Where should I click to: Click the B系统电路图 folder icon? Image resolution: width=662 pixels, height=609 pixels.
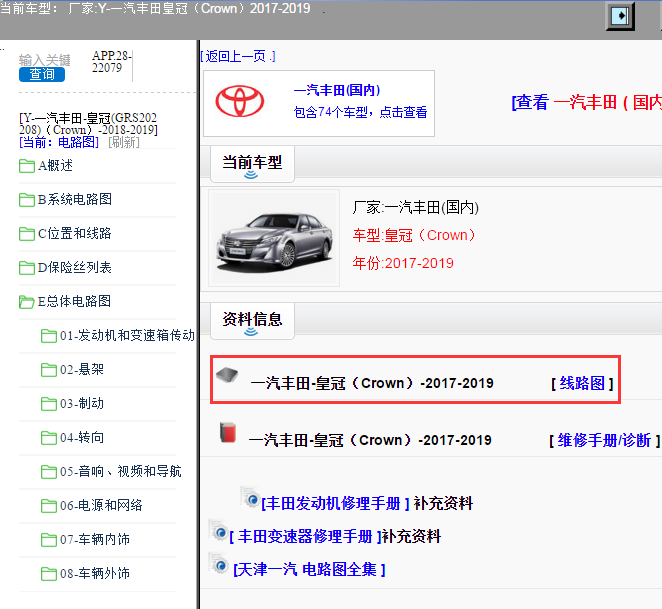tap(27, 200)
